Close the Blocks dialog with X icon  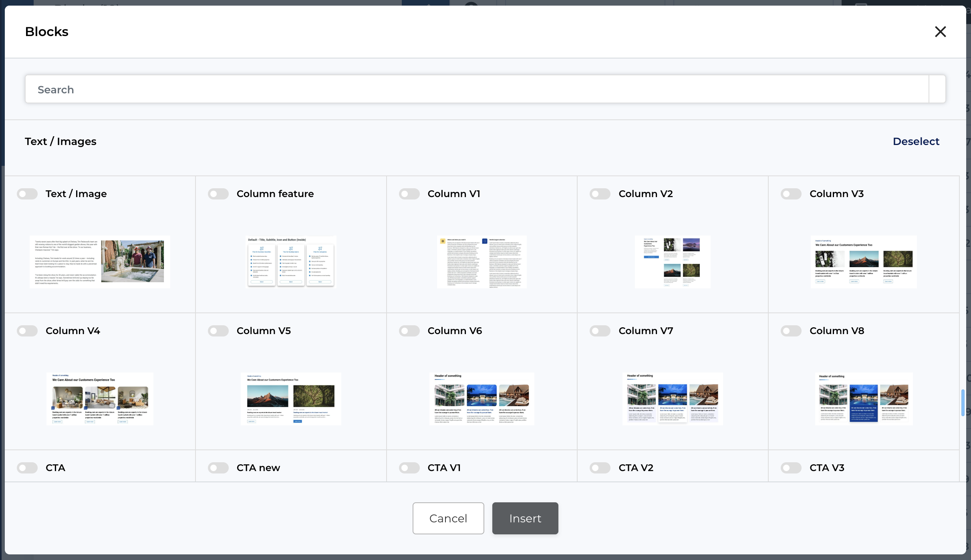940,32
